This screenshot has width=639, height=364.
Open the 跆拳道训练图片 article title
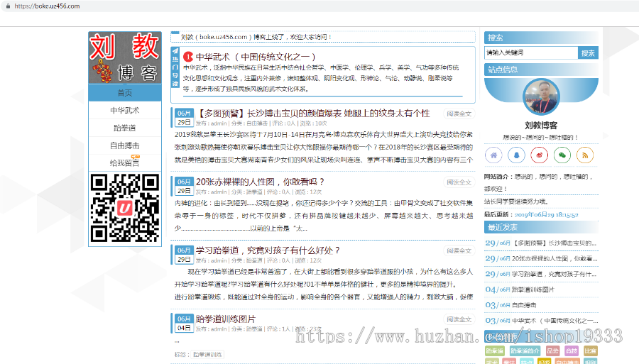(226, 319)
